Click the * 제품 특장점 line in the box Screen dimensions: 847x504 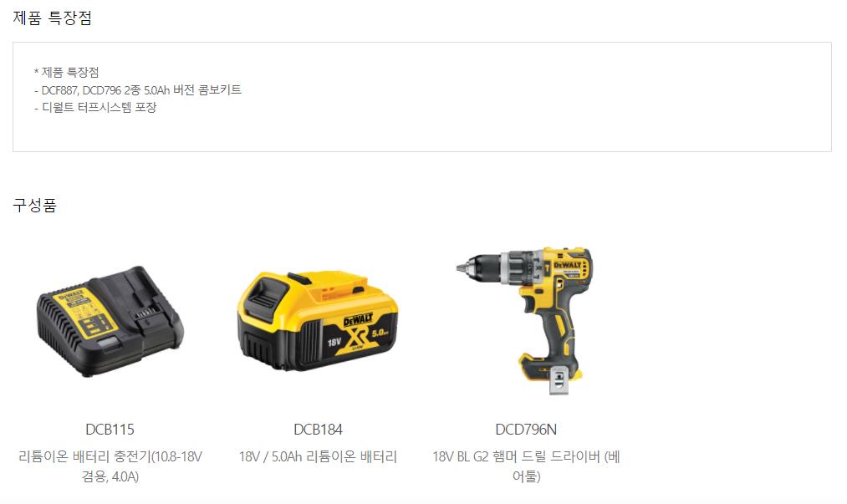coord(66,72)
